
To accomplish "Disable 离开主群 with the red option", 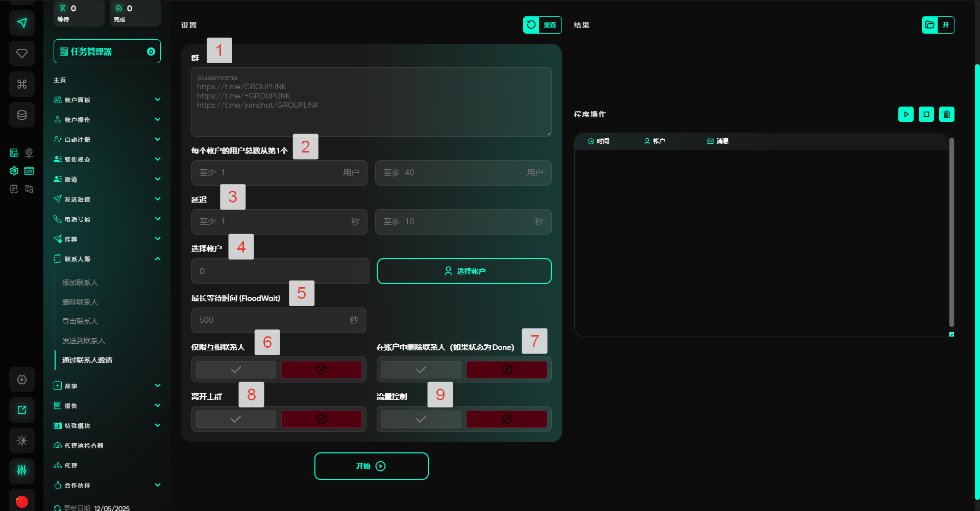I will click(x=322, y=419).
